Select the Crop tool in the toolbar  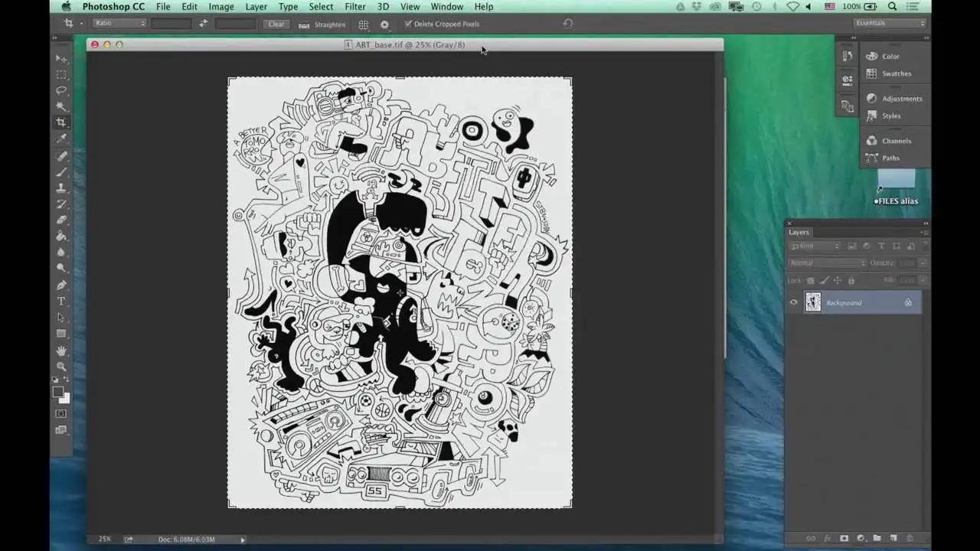point(61,122)
